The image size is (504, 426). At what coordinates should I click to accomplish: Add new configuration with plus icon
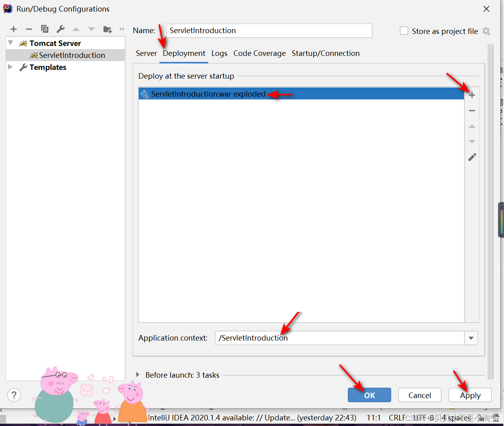[14, 29]
